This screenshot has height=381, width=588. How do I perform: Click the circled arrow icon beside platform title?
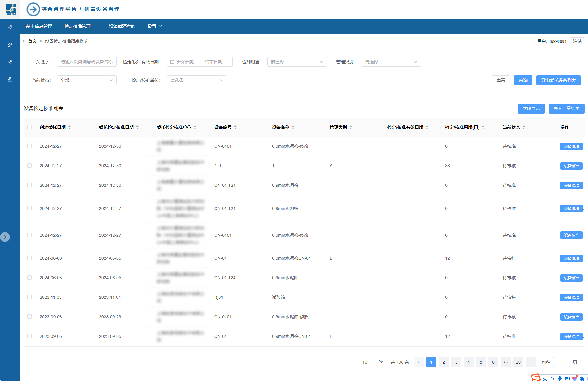(x=33, y=9)
